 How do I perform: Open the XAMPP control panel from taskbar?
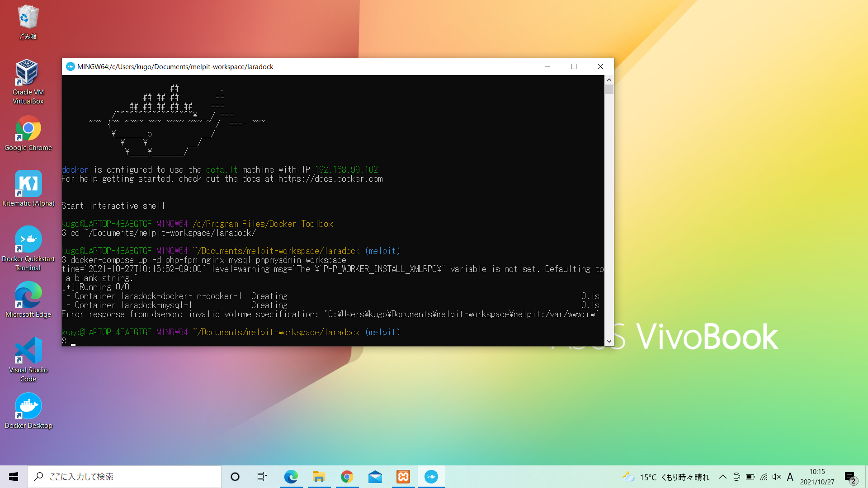[403, 477]
